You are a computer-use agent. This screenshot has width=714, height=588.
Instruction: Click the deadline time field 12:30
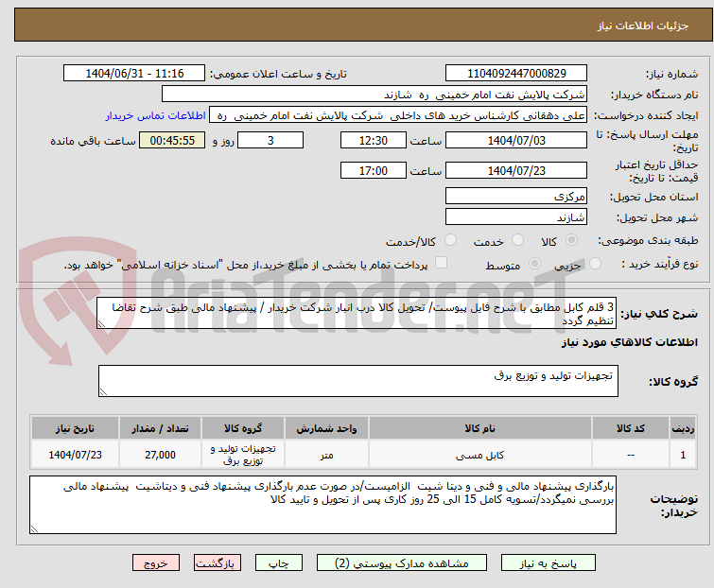374,140
